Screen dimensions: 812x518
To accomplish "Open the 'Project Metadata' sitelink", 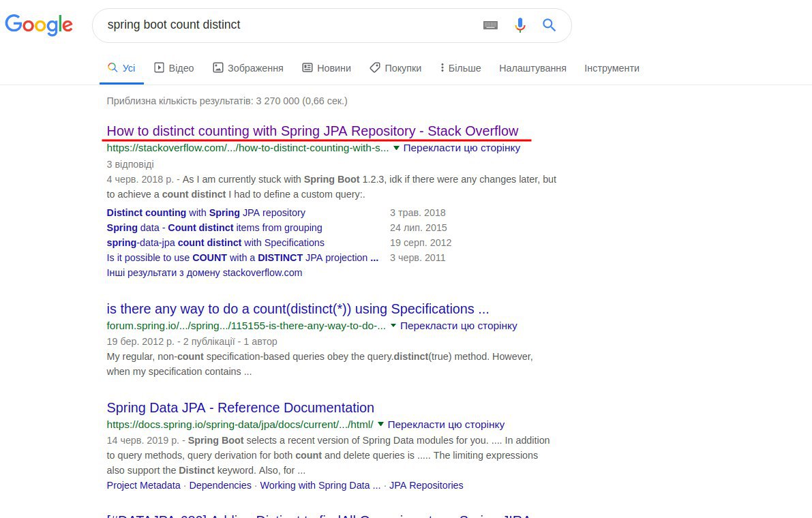I will pos(143,485).
